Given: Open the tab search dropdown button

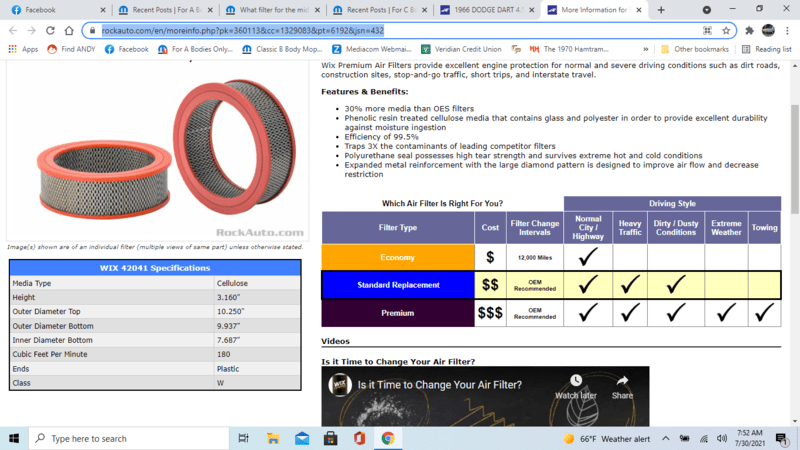Looking at the screenshot, I should (x=707, y=10).
